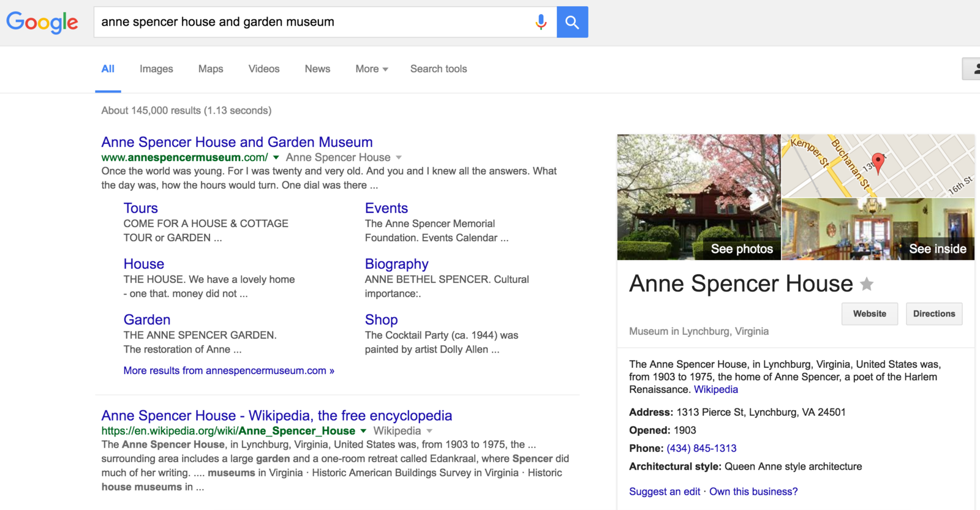The width and height of the screenshot is (980, 510).
Task: Open the See inside interior thumbnail
Action: pyautogui.click(x=878, y=230)
